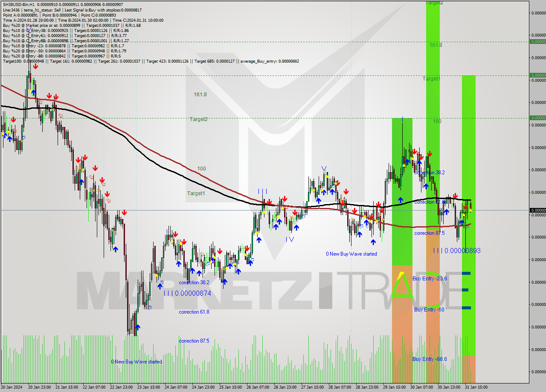Image resolution: width=546 pixels, height=392 pixels.
Task: Click the 'Buy %20 @ Entry -88' line
Action: 61,56
